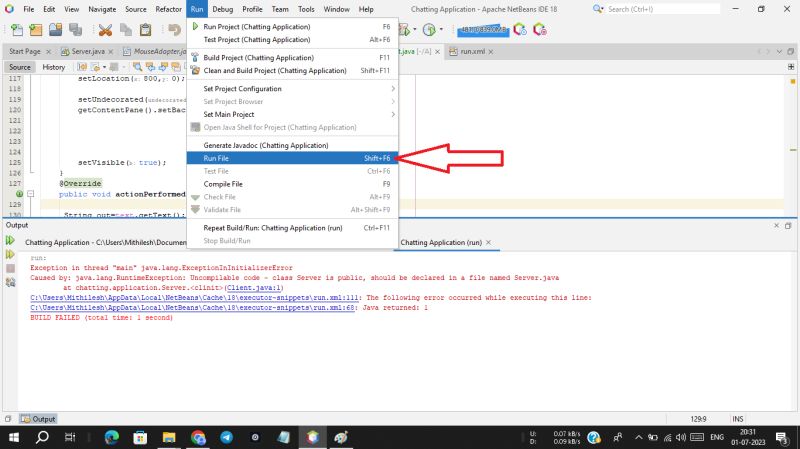Select Repeat Build/Run: Chatting Application (run)
The image size is (800, 449).
292,228
